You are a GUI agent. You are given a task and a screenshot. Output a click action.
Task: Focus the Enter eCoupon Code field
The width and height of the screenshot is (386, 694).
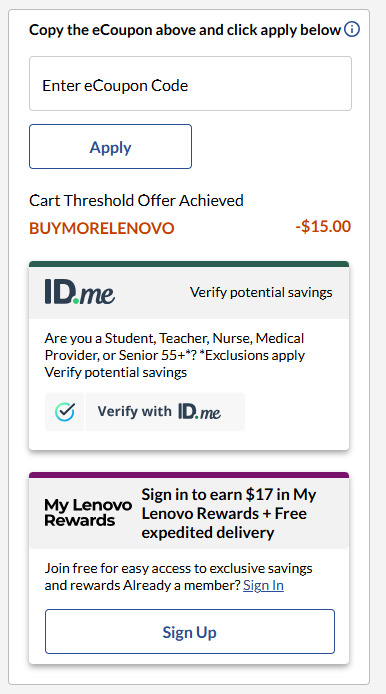click(190, 84)
